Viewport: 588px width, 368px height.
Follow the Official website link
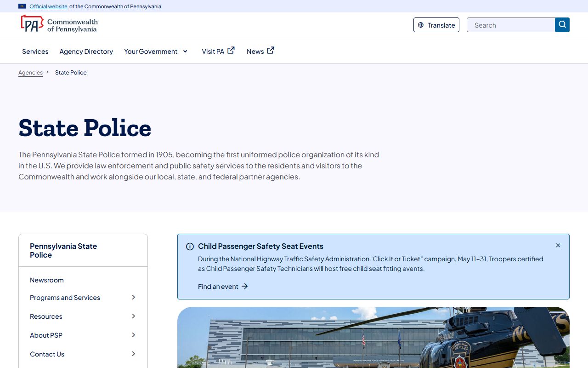point(48,6)
